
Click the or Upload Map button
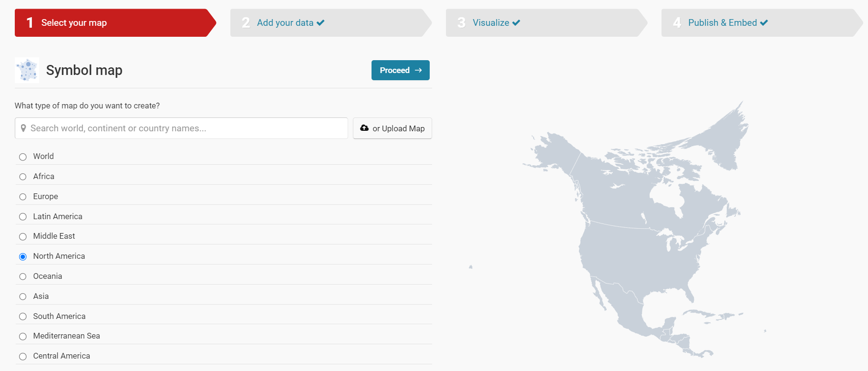point(393,128)
